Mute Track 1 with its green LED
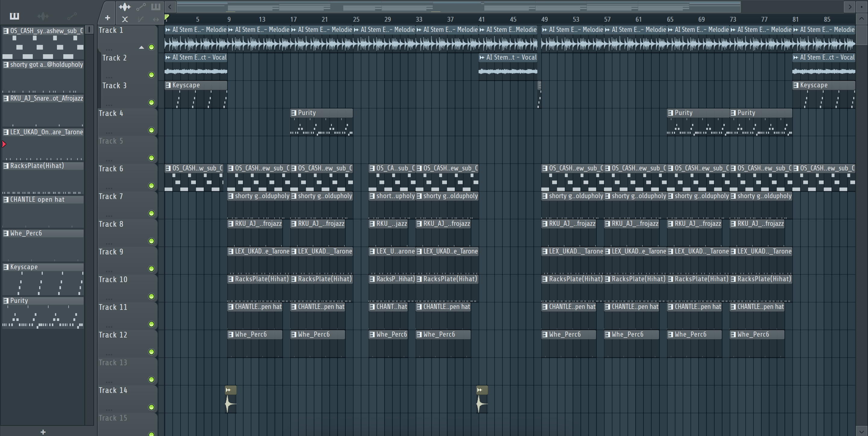This screenshot has width=868, height=436. [x=152, y=47]
